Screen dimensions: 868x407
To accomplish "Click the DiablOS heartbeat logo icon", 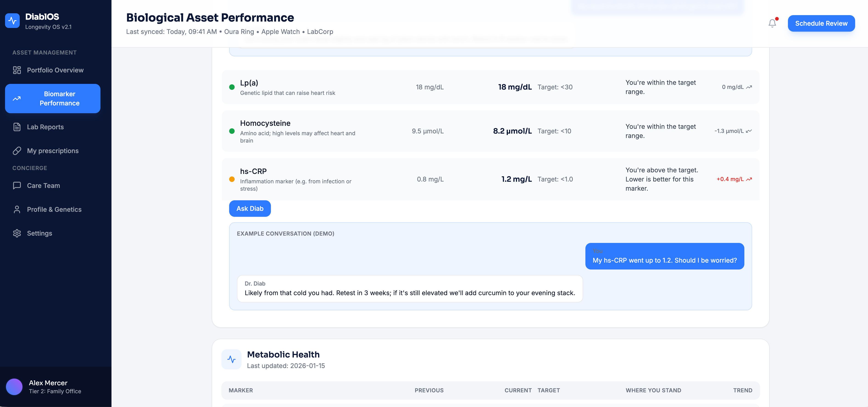I will pyautogui.click(x=12, y=21).
